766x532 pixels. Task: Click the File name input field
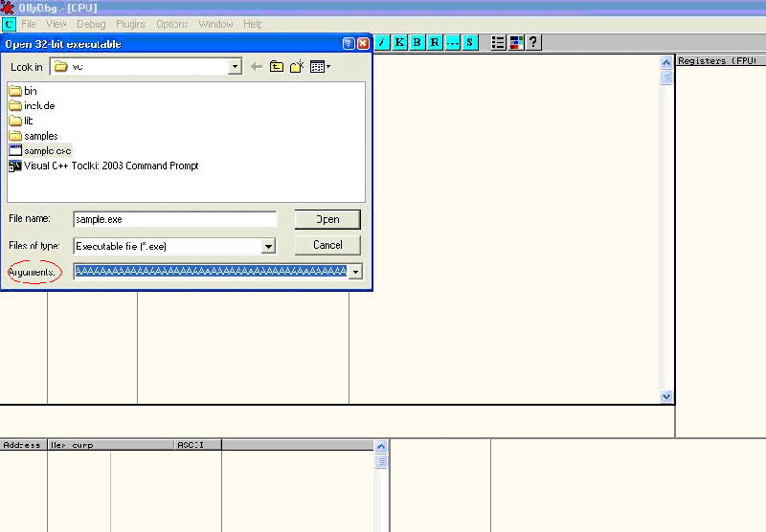pyautogui.click(x=174, y=220)
